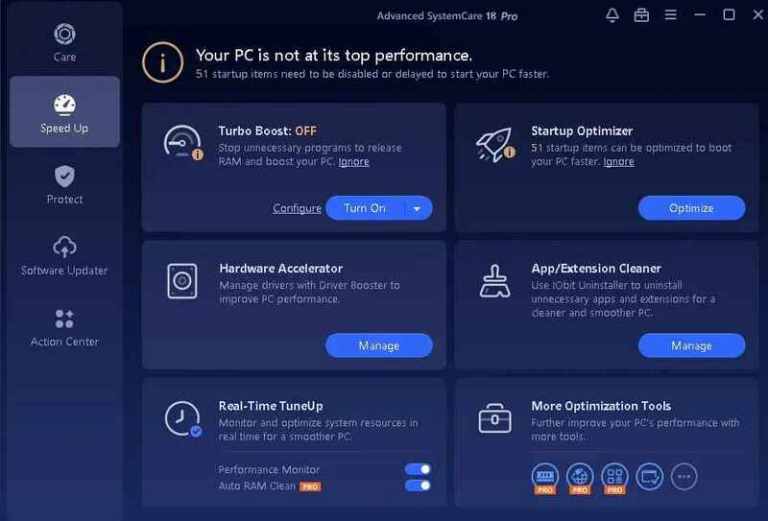Viewport: 768px width, 521px height.
Task: Open the toolbox icon in title bar
Action: (x=641, y=15)
